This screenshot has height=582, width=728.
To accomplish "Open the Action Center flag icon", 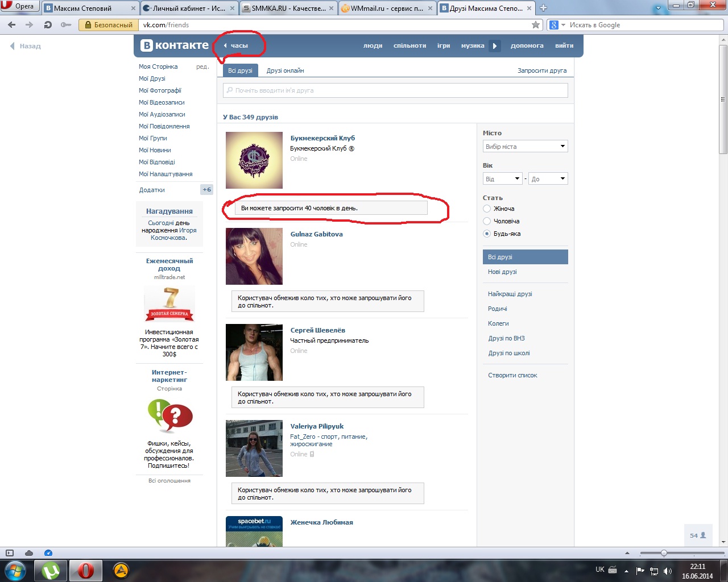I will coord(640,571).
